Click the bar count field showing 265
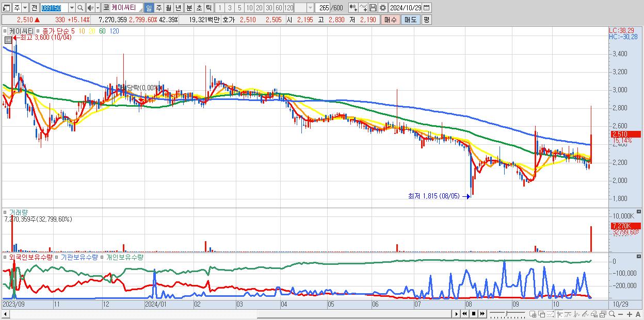 pyautogui.click(x=322, y=8)
